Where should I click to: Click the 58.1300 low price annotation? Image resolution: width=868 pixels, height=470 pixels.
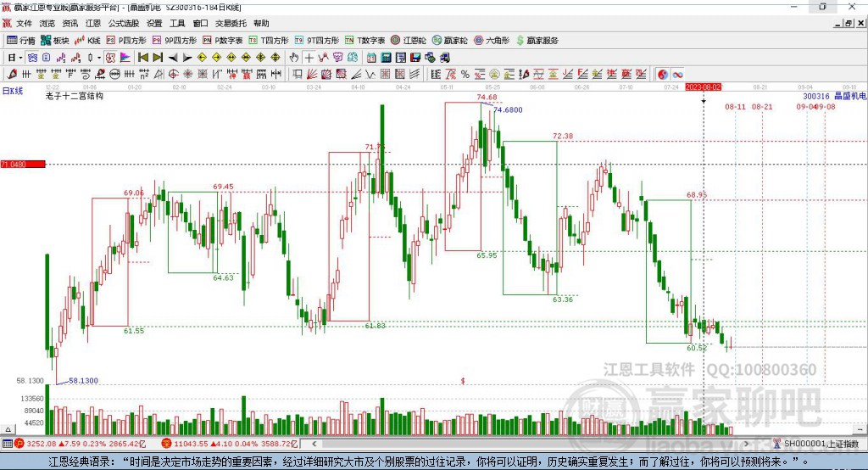point(83,381)
